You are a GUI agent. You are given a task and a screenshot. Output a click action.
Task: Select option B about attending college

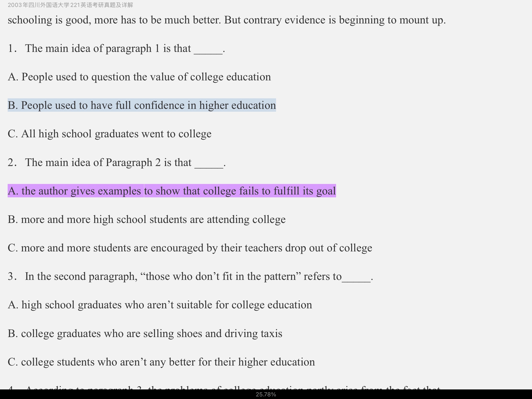pyautogui.click(x=146, y=219)
